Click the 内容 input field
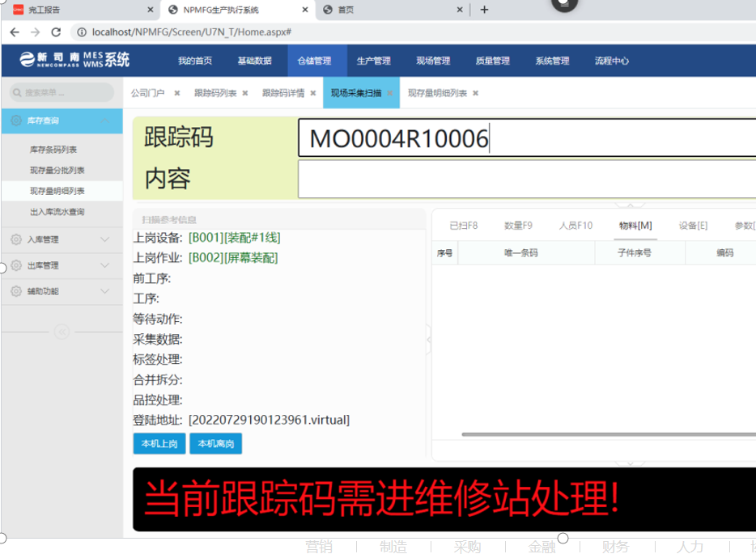 click(526, 179)
